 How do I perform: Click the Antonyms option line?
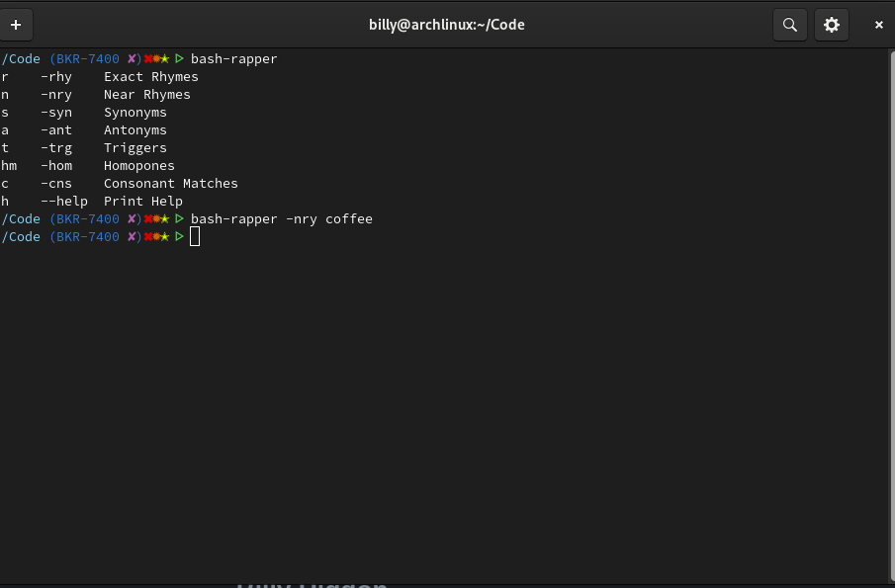(x=84, y=130)
